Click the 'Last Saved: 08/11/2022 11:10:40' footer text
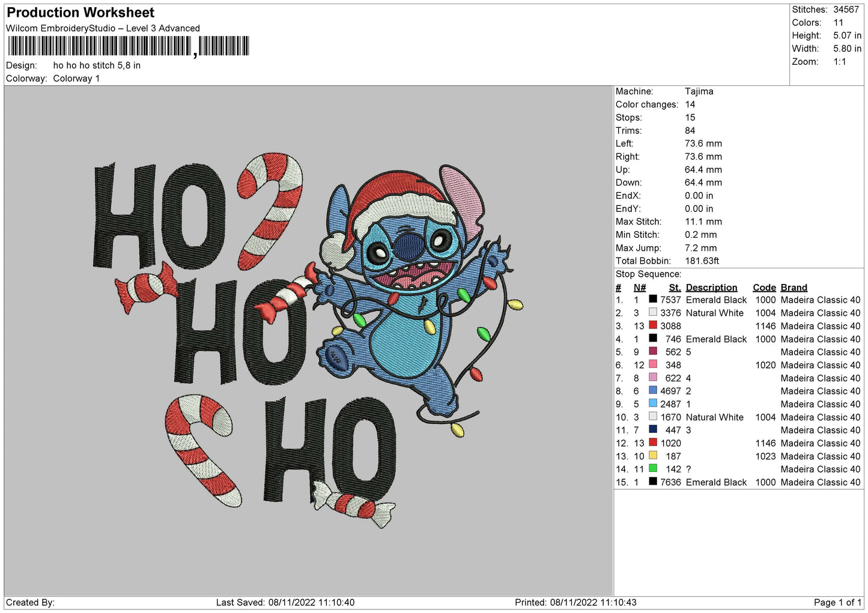Image resolution: width=868 pixels, height=613 pixels. click(285, 603)
